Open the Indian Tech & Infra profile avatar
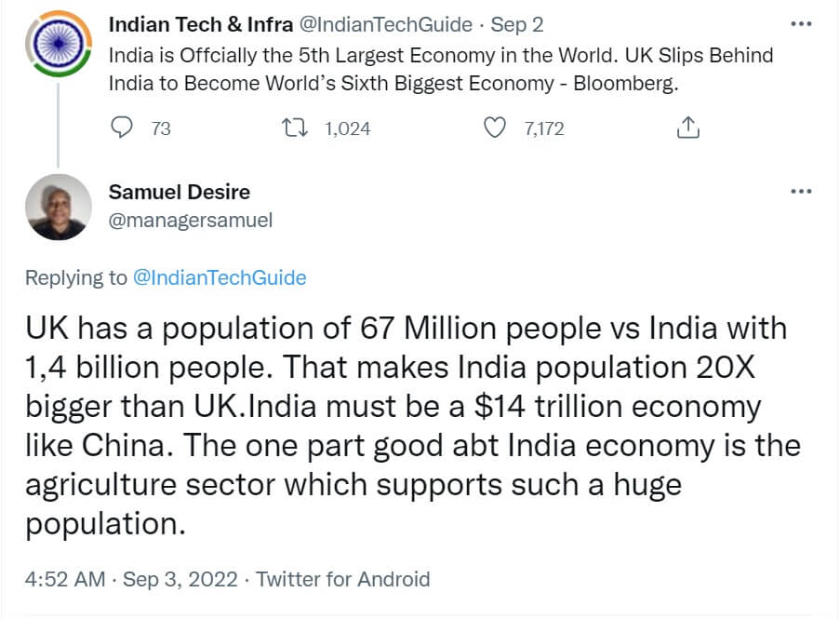The height and width of the screenshot is (619, 840). click(x=58, y=47)
